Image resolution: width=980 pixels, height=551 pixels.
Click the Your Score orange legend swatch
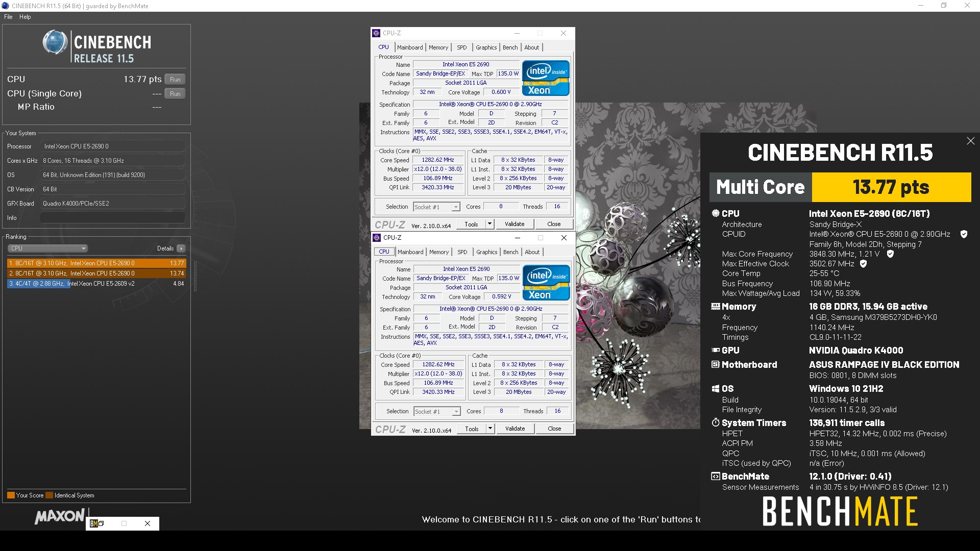11,495
